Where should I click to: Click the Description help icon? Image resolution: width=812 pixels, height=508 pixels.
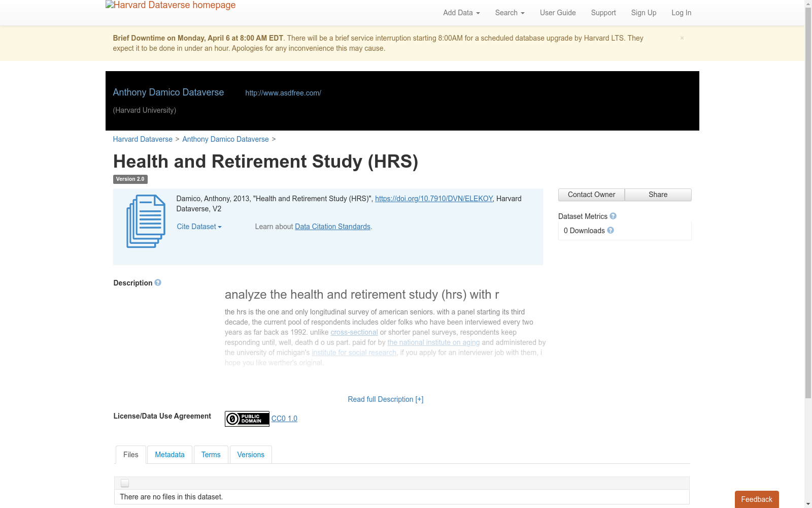tap(158, 282)
